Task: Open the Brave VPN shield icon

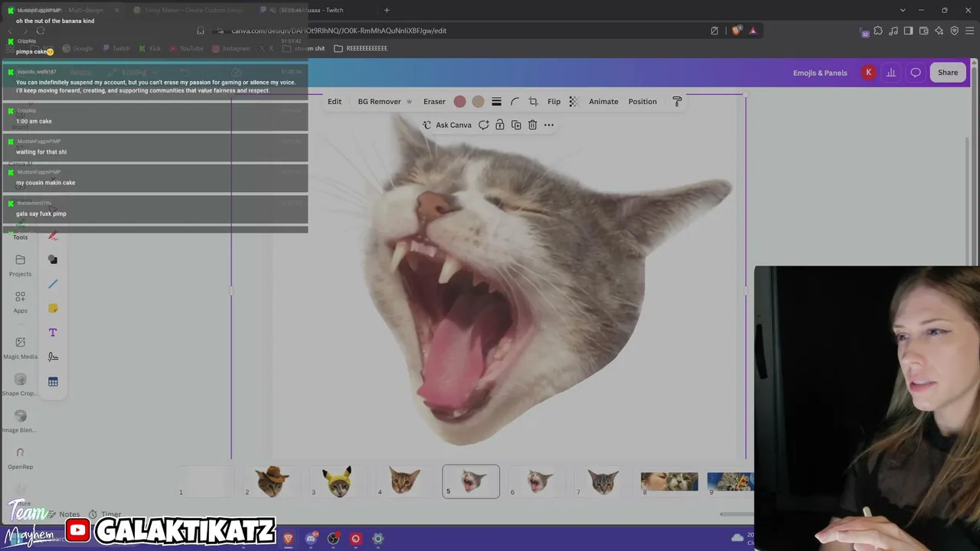Action: tap(954, 31)
